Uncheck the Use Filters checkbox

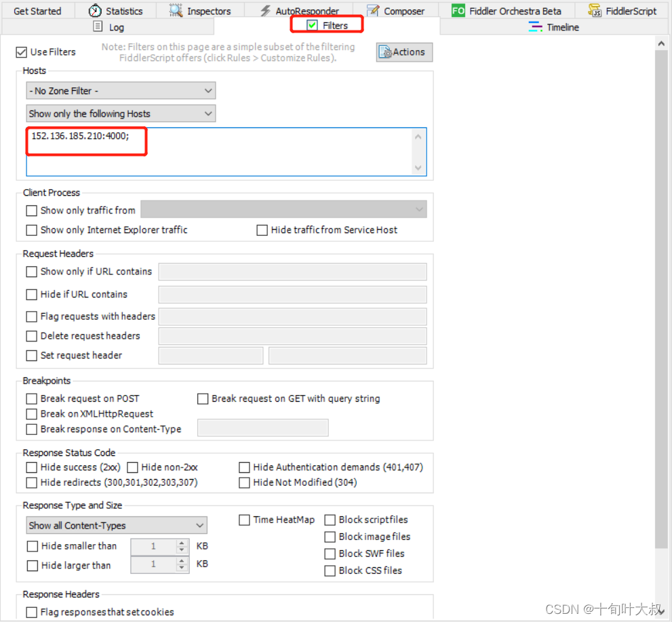click(22, 52)
